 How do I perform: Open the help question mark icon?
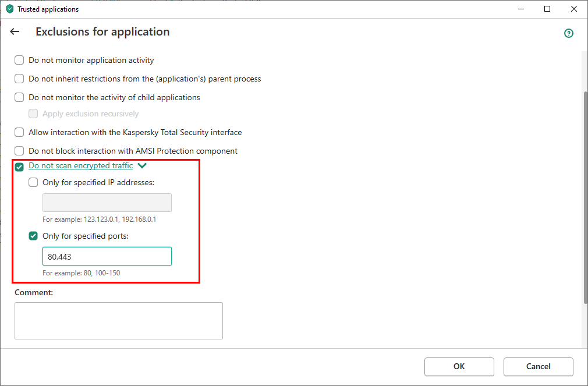pos(569,33)
